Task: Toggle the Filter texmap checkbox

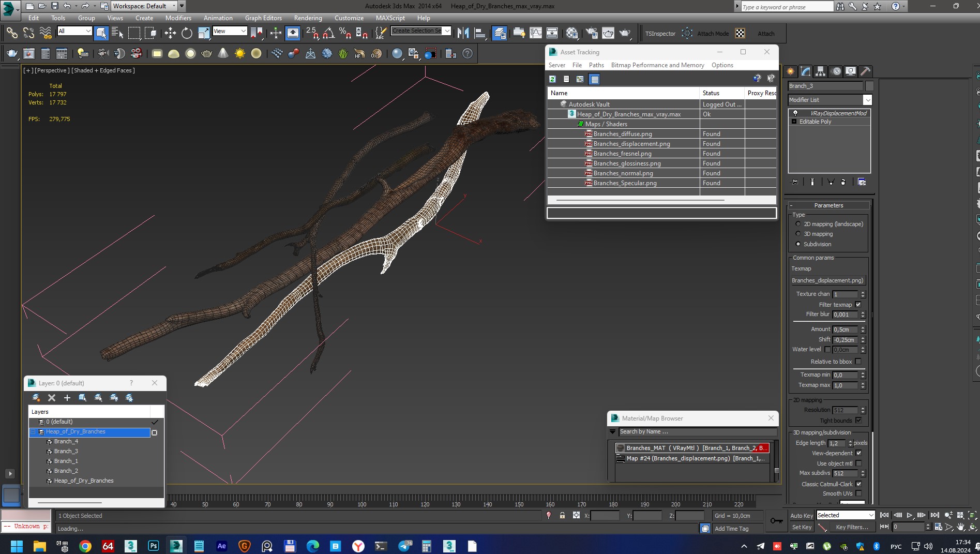Action: click(x=858, y=305)
